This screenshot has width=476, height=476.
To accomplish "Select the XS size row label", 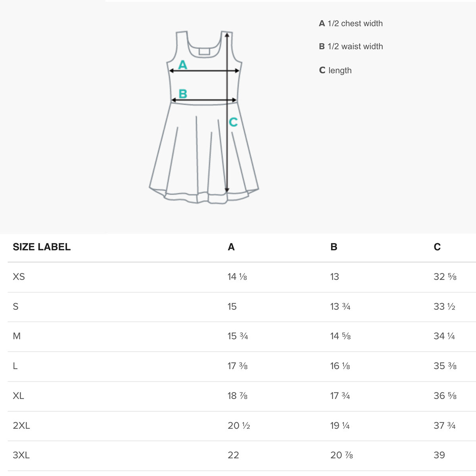I will [x=19, y=276].
